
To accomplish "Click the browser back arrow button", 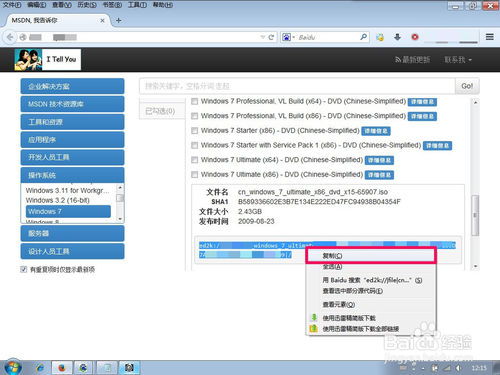I will point(10,37).
